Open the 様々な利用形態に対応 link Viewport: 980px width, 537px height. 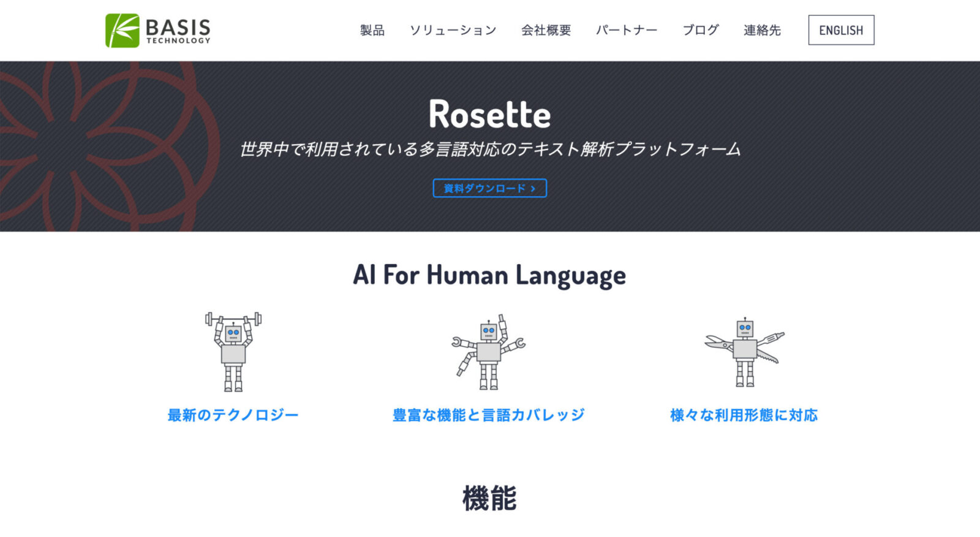point(744,415)
